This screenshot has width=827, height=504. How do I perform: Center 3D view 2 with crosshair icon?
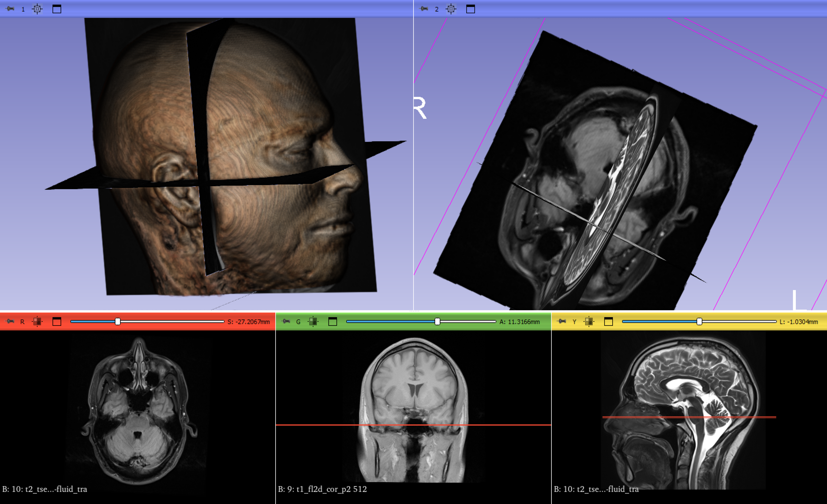451,9
